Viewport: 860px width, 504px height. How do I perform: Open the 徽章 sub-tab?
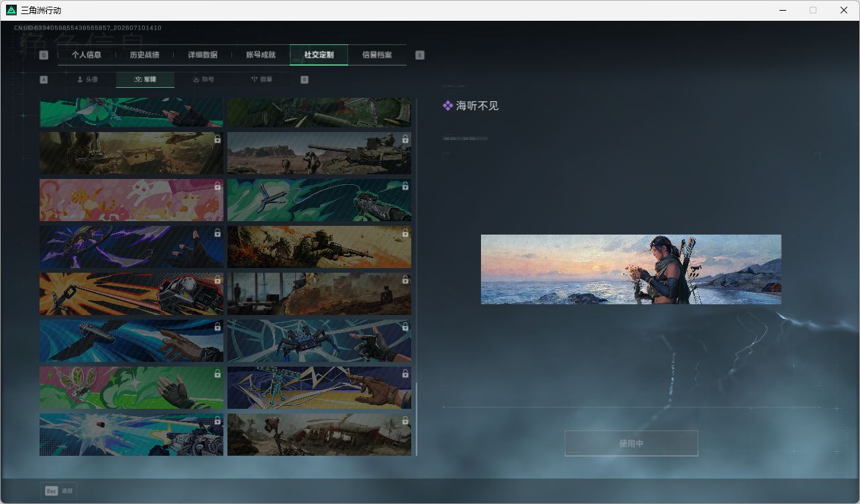point(262,80)
